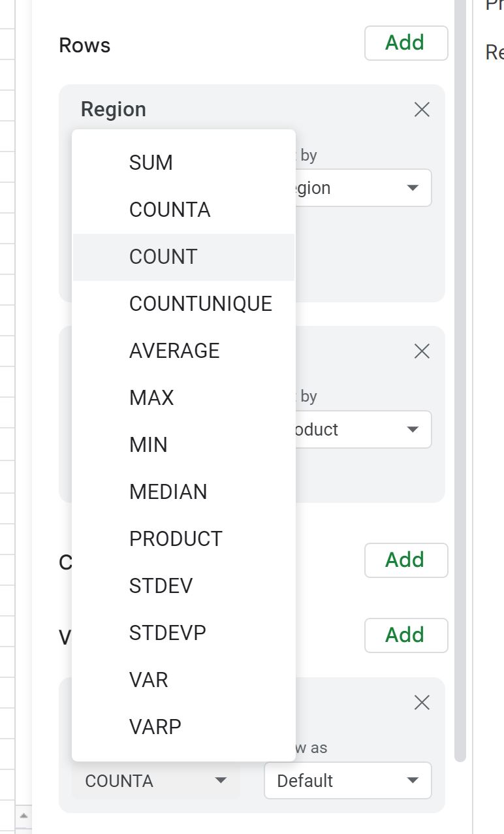Image resolution: width=504 pixels, height=834 pixels.
Task: Open the Product order-by dropdown arrow
Action: tap(413, 429)
